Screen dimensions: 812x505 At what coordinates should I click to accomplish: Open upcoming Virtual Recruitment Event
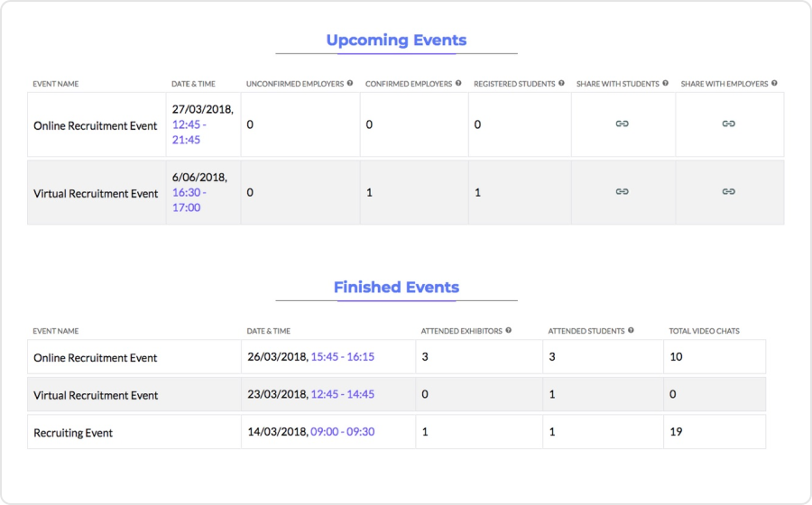(x=96, y=194)
